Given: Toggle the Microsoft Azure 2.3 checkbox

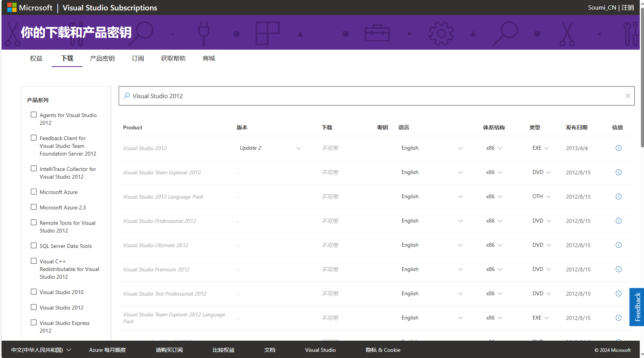Looking at the screenshot, I should 34,207.
